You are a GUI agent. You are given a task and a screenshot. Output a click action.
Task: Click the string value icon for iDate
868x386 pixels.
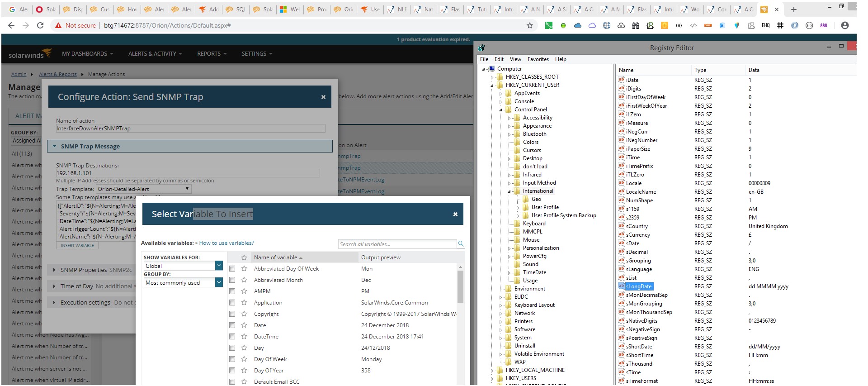pyautogui.click(x=622, y=80)
